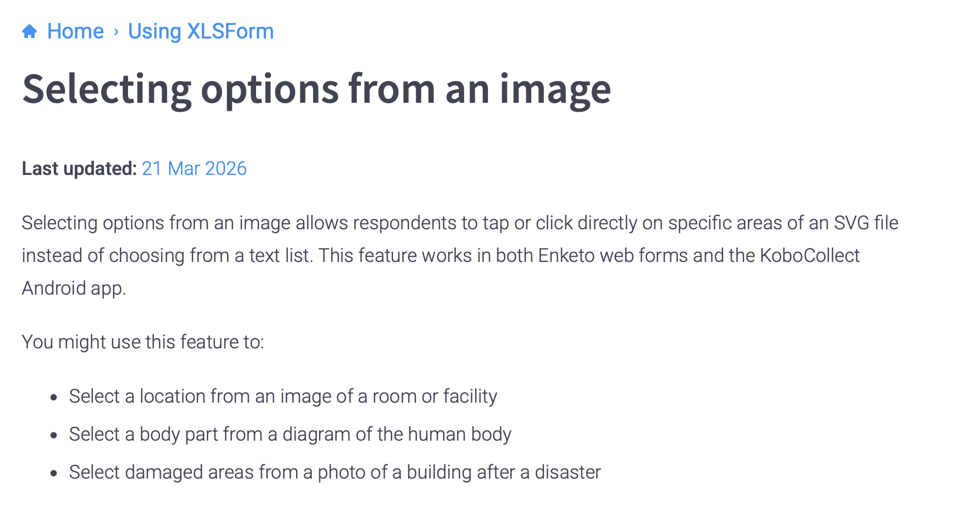Open the Using XLSForm breadcrumb link
980x506 pixels.
point(201,32)
